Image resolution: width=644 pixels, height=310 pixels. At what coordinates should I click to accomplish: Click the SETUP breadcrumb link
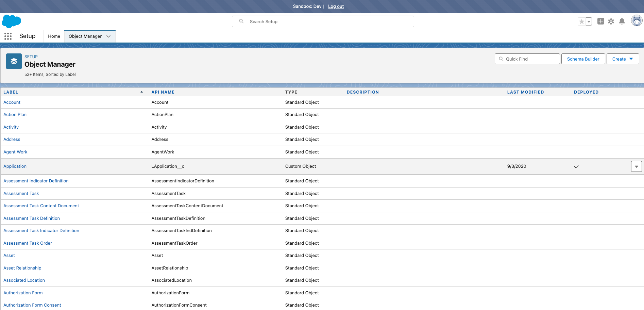[x=31, y=57]
